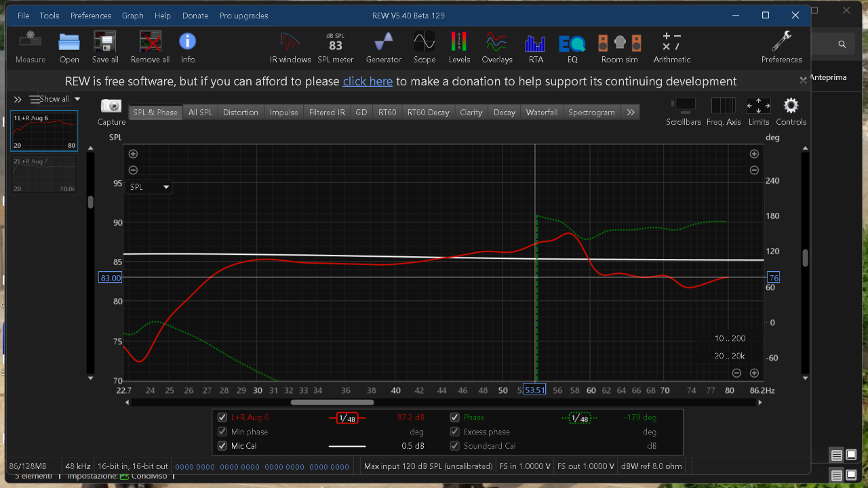Toggle the Min phase checkbox

tap(222, 432)
